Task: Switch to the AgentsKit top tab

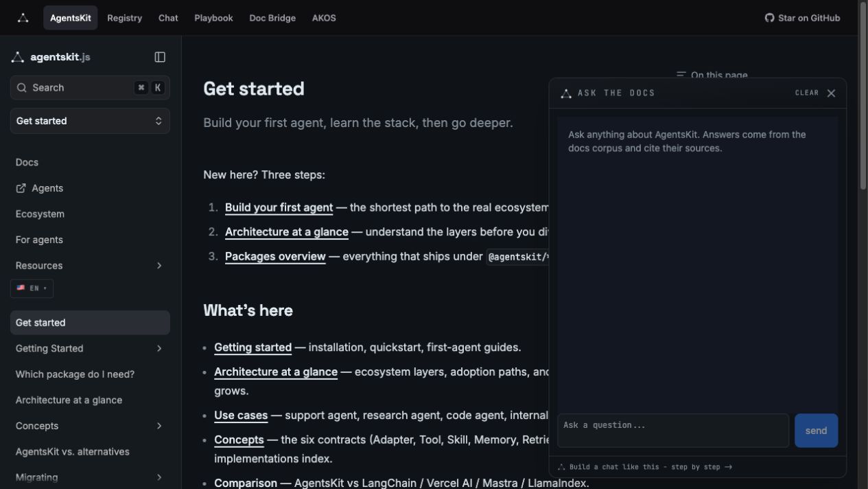Action: [x=70, y=18]
